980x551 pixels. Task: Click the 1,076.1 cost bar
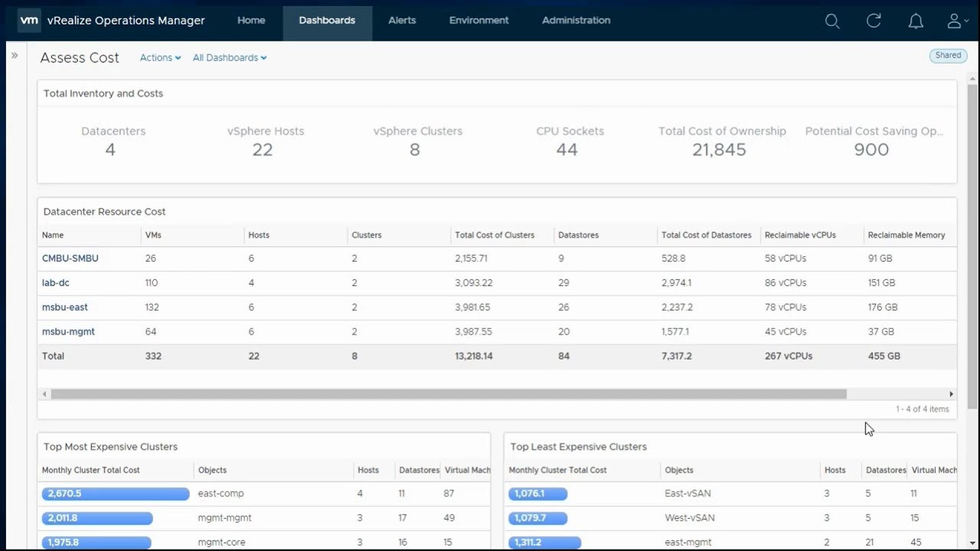(538, 494)
